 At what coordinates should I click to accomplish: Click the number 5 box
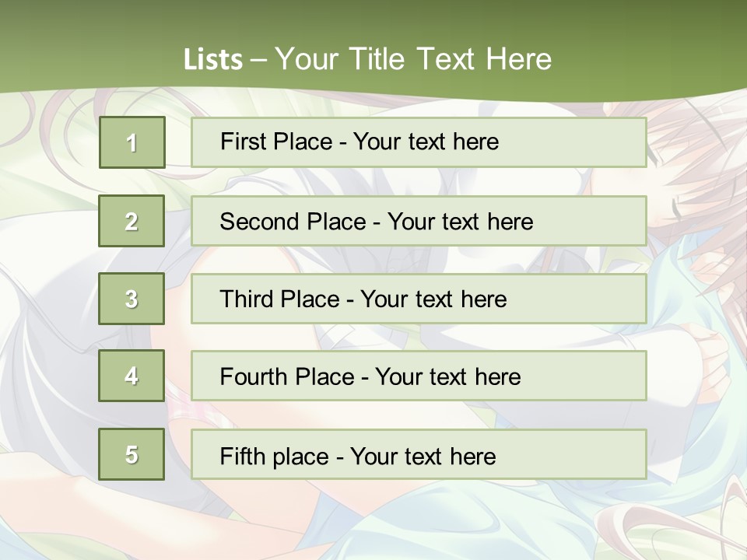click(x=132, y=454)
